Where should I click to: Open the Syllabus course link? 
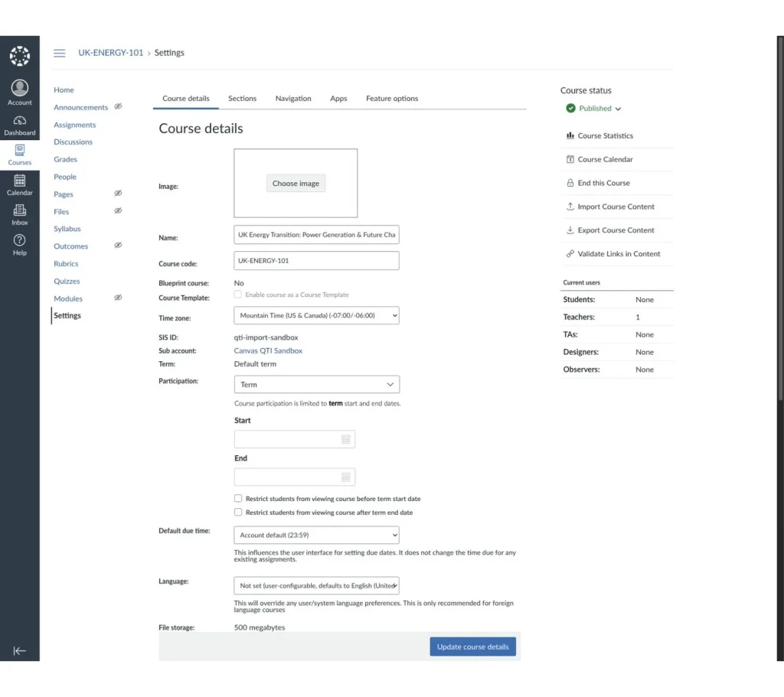(x=67, y=229)
